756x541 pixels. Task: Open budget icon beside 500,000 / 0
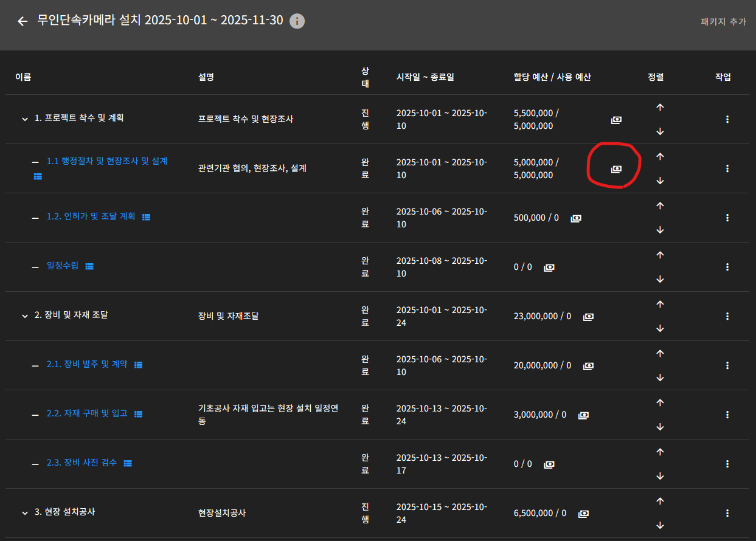575,218
